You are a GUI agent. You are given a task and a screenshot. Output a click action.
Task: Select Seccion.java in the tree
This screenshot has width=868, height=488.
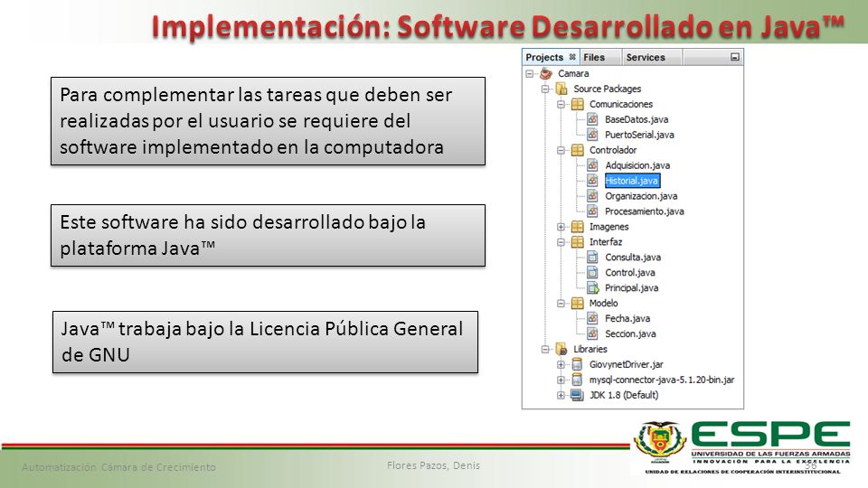pos(630,333)
